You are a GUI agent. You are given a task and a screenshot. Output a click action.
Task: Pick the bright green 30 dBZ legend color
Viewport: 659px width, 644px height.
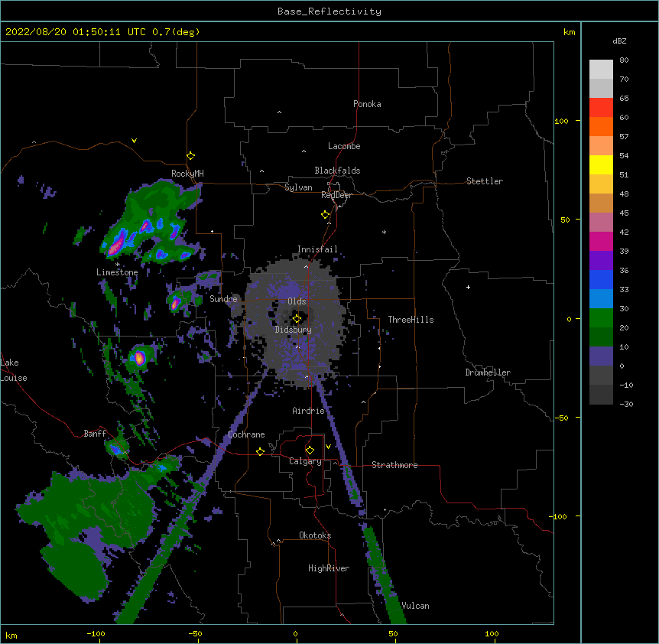click(601, 318)
